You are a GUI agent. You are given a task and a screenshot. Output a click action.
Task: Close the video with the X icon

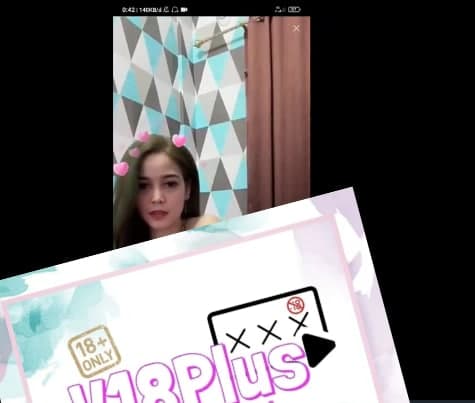pos(296,28)
